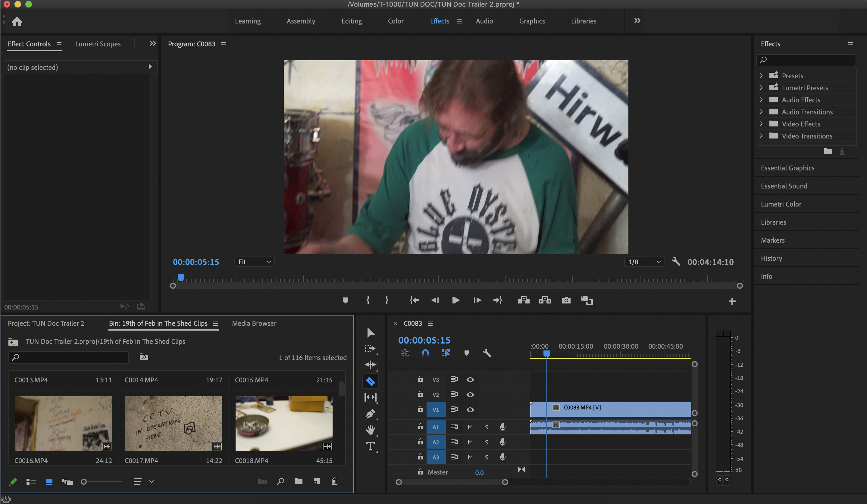Open the Fit zoom level dropdown
The image size is (867, 504).
point(254,262)
